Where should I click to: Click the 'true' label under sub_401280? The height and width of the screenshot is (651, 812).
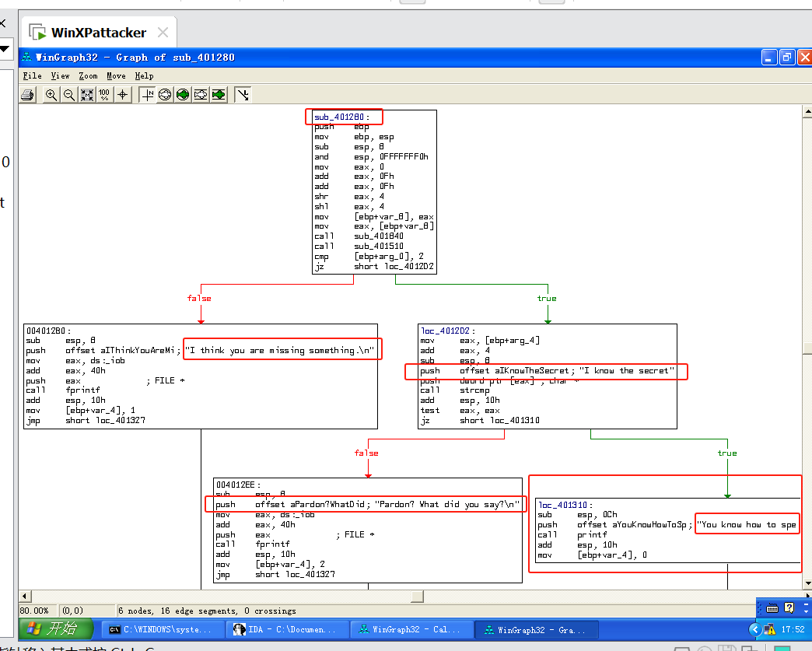(547, 299)
